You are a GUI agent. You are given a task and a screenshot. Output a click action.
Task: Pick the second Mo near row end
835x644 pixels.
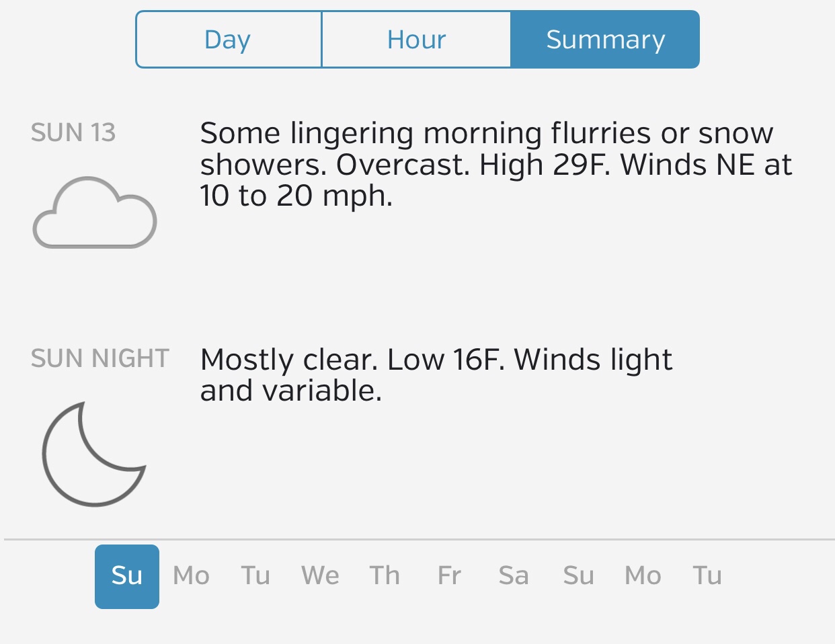[643, 576]
